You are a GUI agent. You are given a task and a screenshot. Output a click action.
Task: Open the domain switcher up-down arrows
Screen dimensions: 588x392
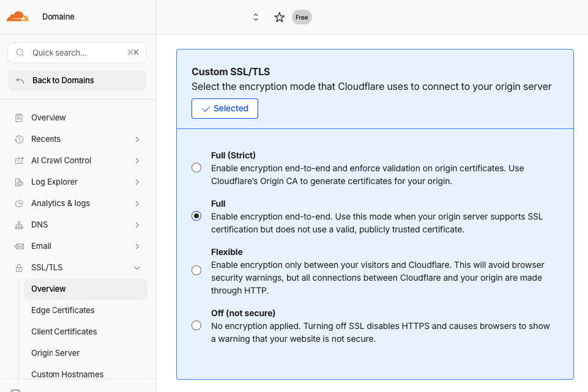(256, 17)
